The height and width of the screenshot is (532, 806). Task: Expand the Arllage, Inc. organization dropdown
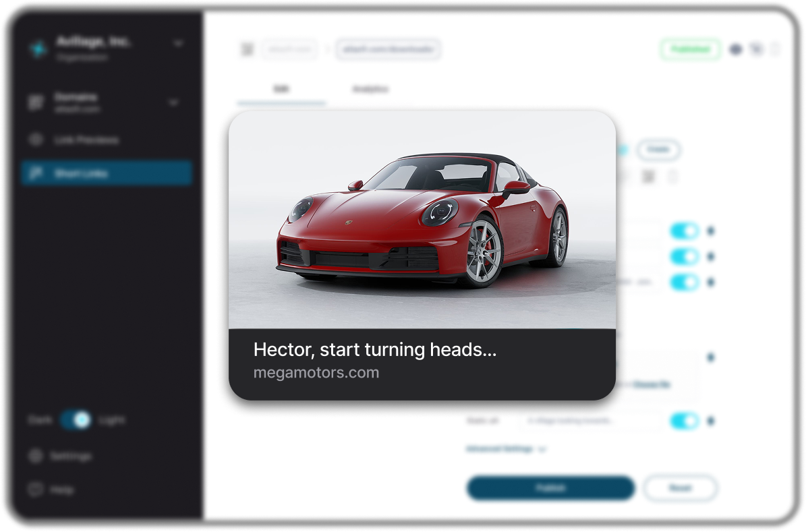[x=178, y=42]
